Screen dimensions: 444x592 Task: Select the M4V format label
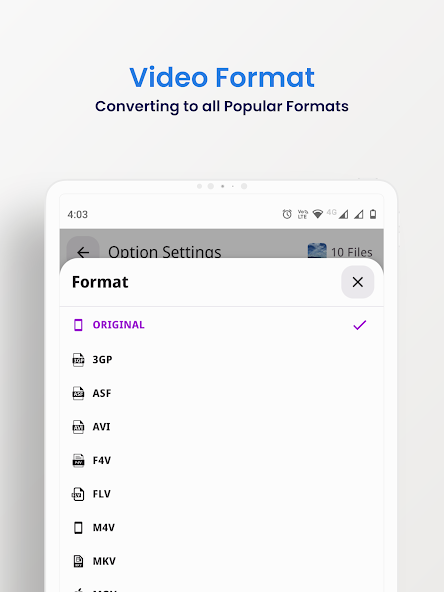[104, 527]
